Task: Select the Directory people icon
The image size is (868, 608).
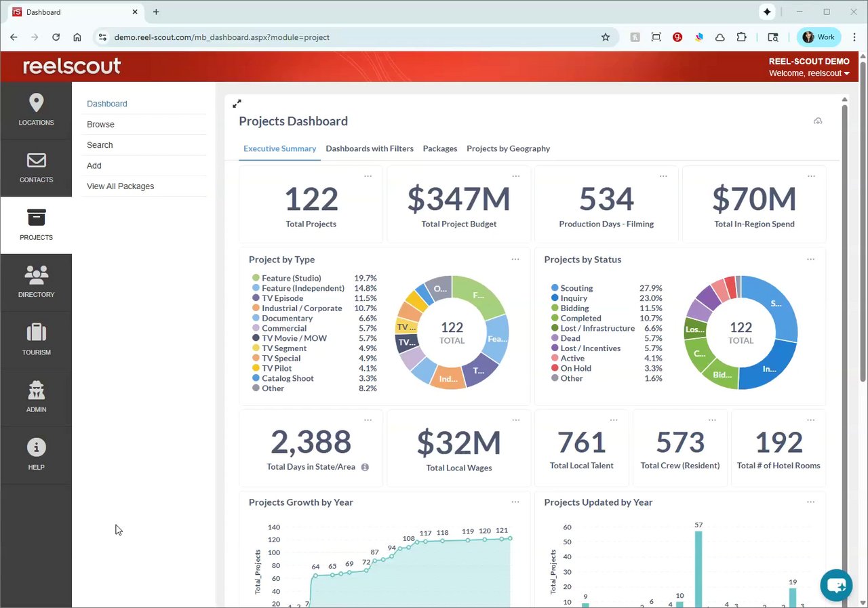Action: [36, 275]
